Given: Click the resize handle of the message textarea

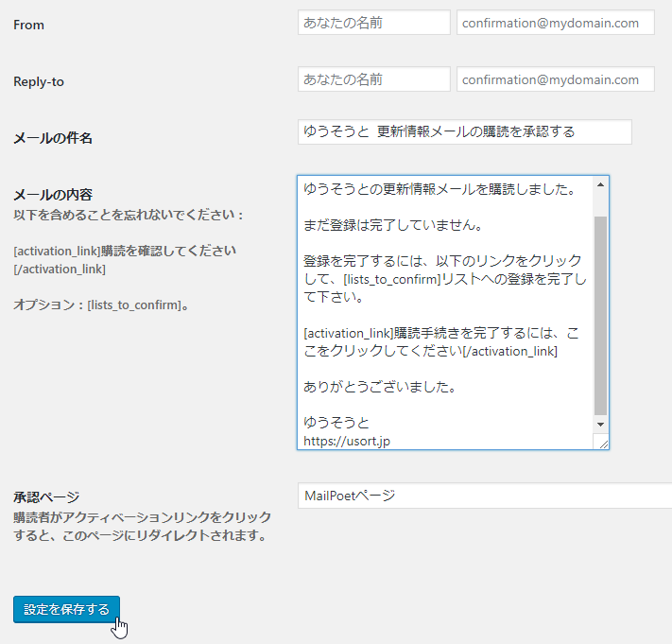Looking at the screenshot, I should 602,443.
